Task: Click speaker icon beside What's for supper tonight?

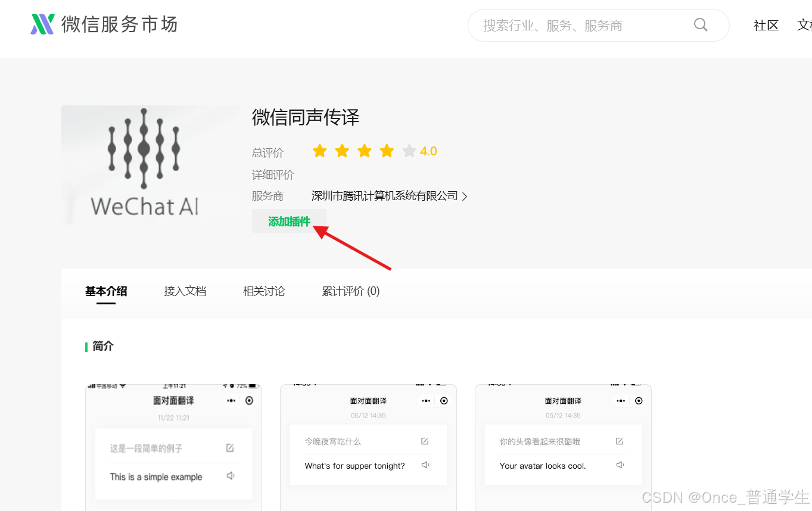Action: (425, 465)
